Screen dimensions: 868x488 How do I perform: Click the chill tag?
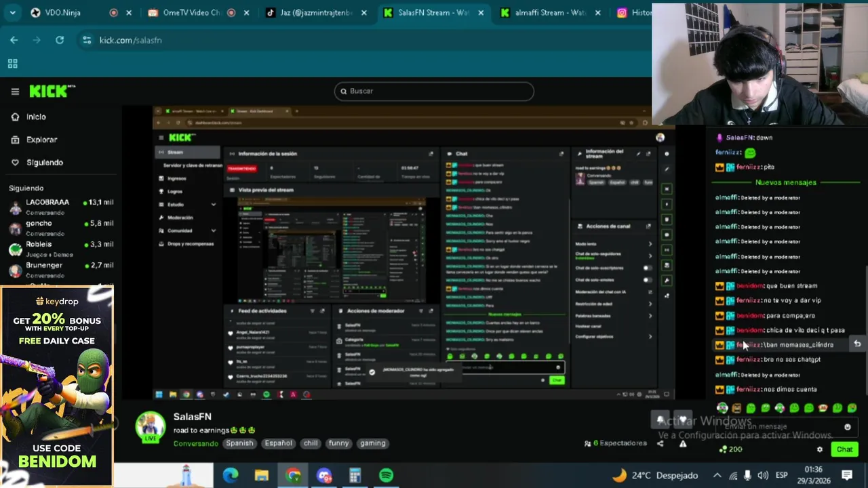[x=311, y=443]
